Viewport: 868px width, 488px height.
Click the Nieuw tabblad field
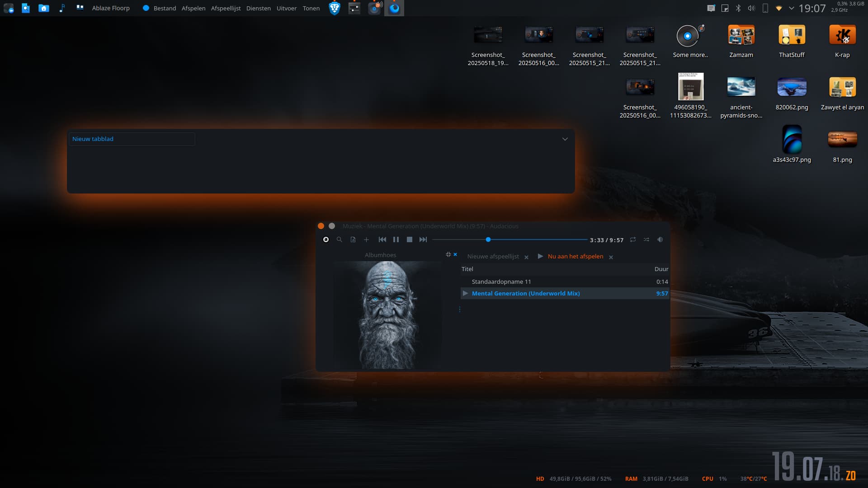click(x=132, y=139)
